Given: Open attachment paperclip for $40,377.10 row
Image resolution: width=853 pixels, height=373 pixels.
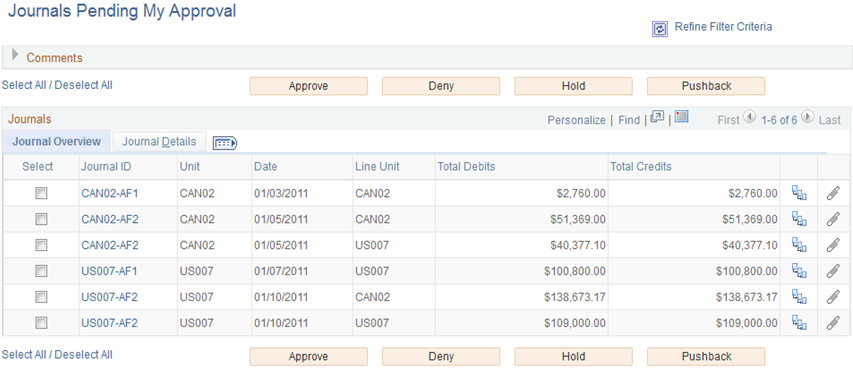Looking at the screenshot, I should (x=833, y=245).
